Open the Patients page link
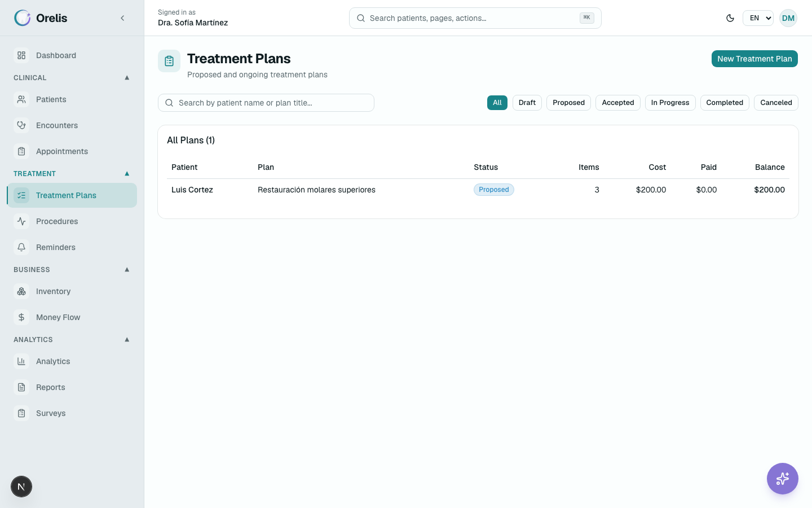 [x=72, y=99]
